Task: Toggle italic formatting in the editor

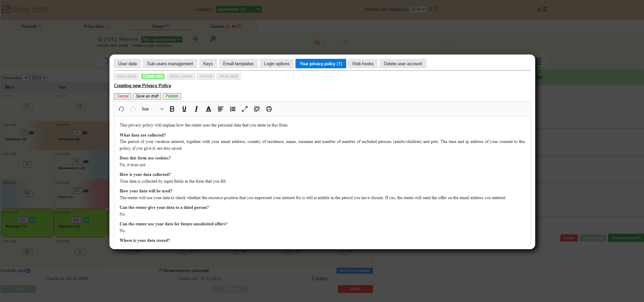Action: click(x=196, y=109)
